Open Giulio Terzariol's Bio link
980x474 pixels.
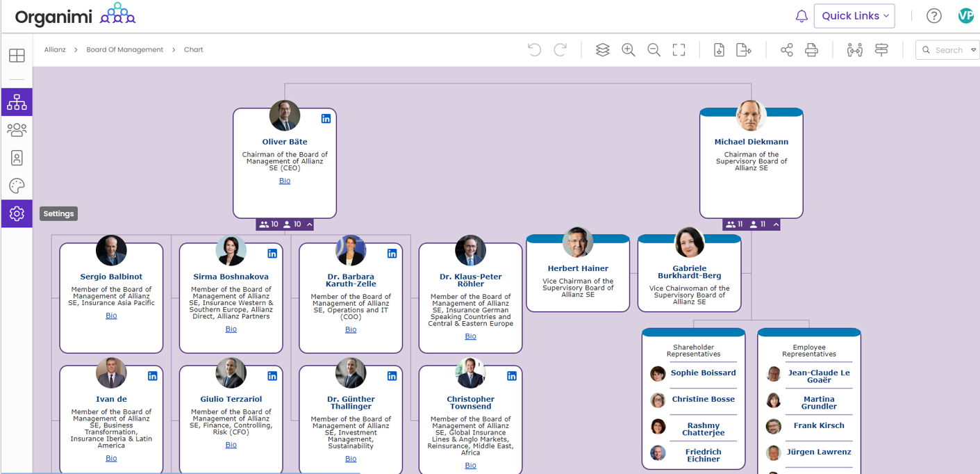pos(231,445)
